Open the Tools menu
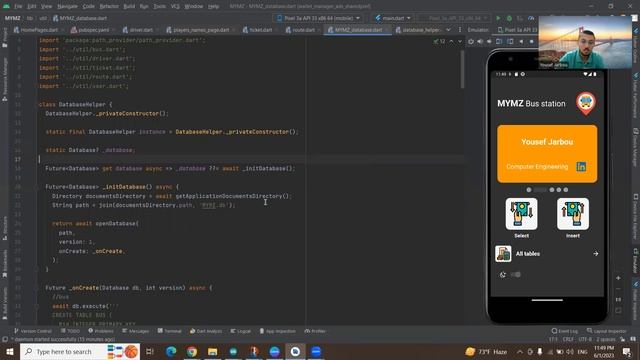640x360 pixels. [x=160, y=6]
